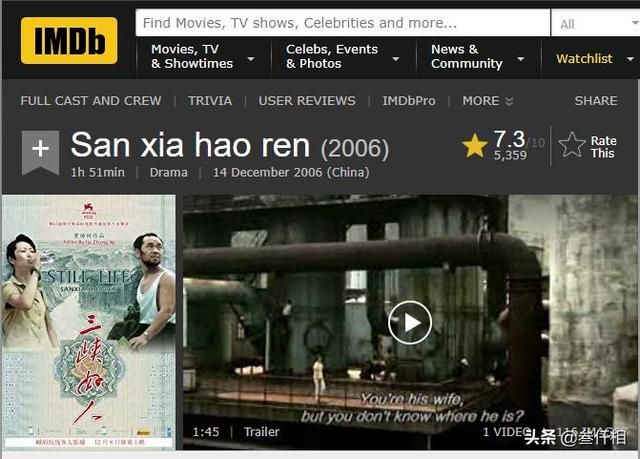Image resolution: width=640 pixels, height=459 pixels.
Task: Expand the Watchlist dropdown arrow
Action: click(630, 59)
